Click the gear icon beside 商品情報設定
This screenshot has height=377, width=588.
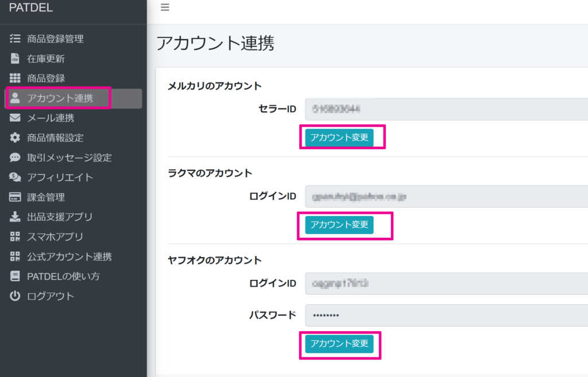coord(16,138)
